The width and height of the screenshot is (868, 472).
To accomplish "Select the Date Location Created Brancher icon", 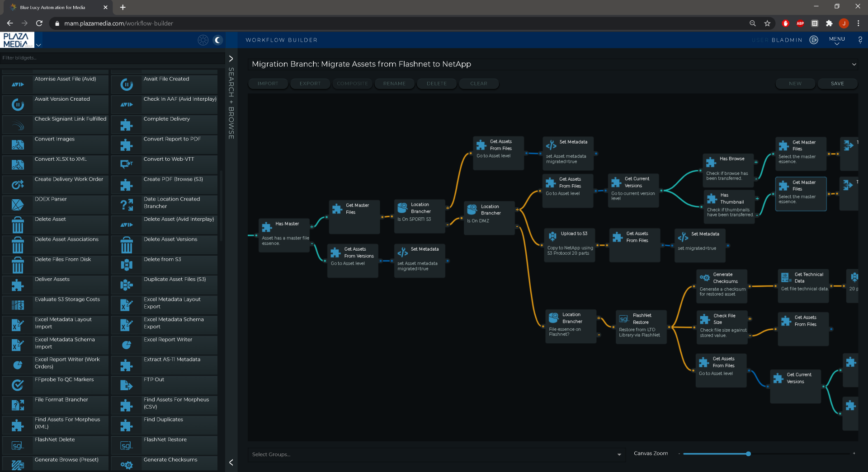I will [127, 205].
